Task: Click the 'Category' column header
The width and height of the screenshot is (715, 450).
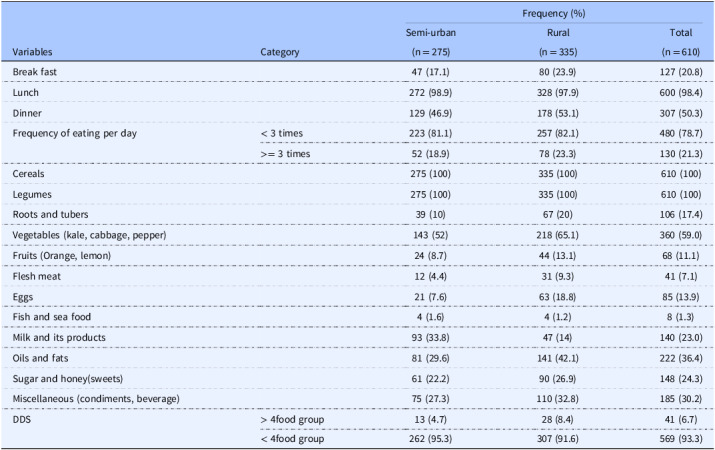Action: tap(280, 52)
